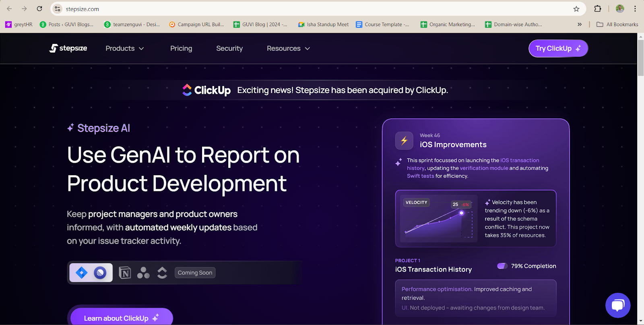Open the browser extensions puzzle icon
Image resolution: width=644 pixels, height=325 pixels.
(x=598, y=8)
